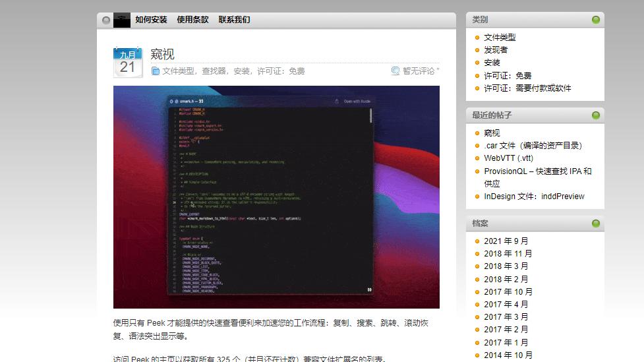Viewport: 644px width, 362px height.
Task: Open the 2018 年 3 月 archive
Action: (506, 266)
